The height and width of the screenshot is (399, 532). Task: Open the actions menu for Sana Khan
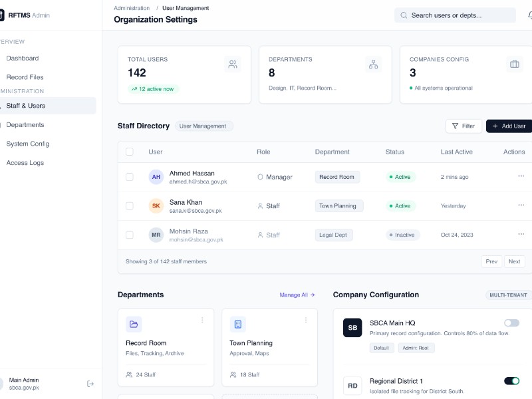click(x=521, y=205)
